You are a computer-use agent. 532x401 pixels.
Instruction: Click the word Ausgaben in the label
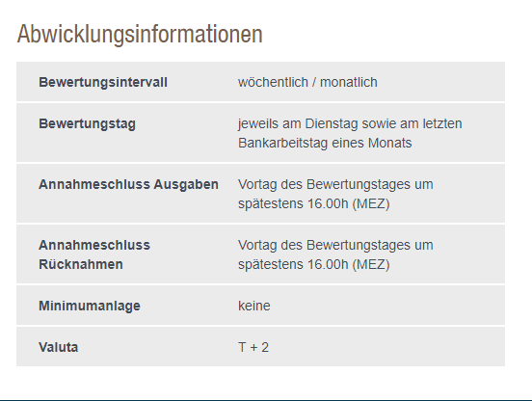[x=186, y=184]
